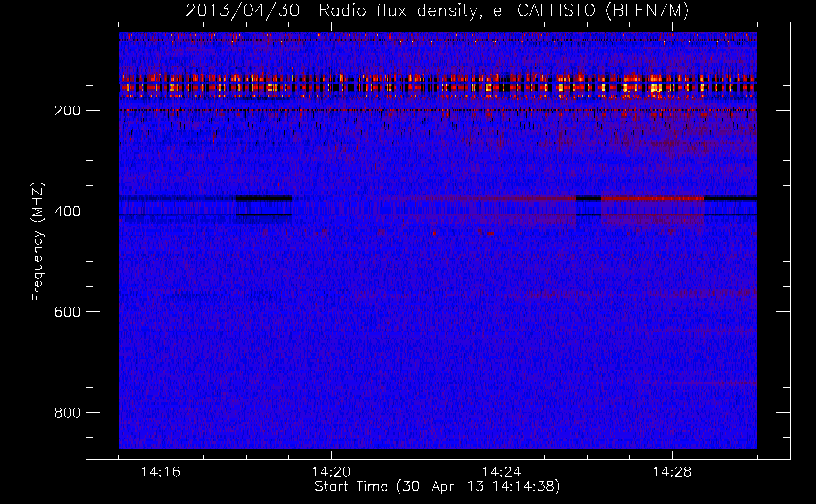The image size is (816, 504).
Task: Select the 400 frequency tick label
Action: 68,211
